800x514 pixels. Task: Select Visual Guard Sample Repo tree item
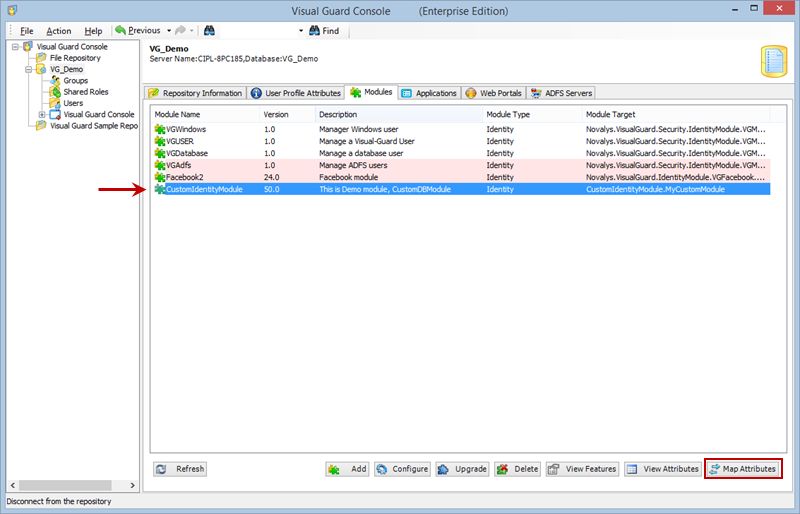[x=94, y=126]
